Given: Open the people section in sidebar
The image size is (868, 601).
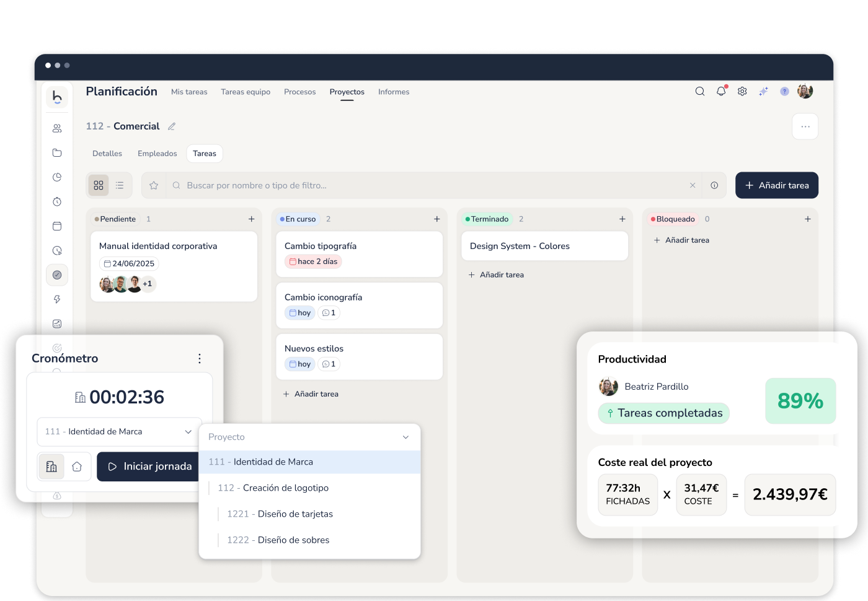Looking at the screenshot, I should coord(57,128).
